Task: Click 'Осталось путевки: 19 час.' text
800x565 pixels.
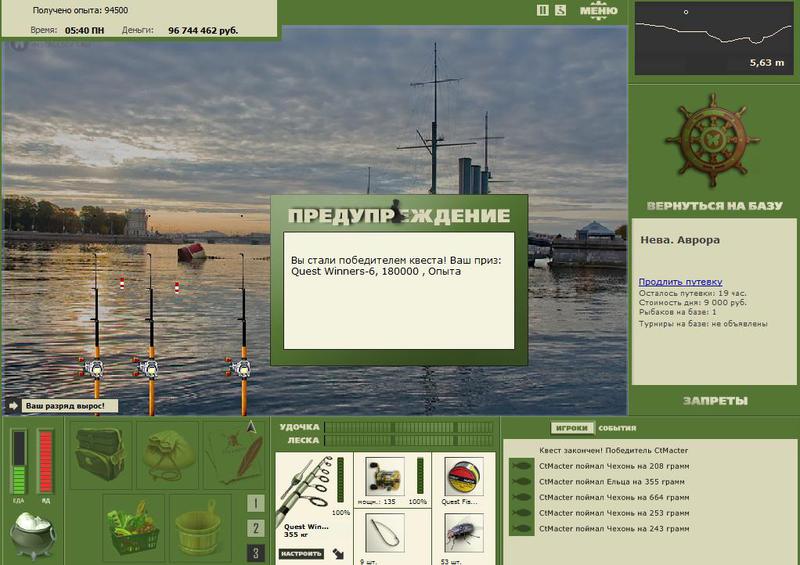Action: (x=692, y=293)
